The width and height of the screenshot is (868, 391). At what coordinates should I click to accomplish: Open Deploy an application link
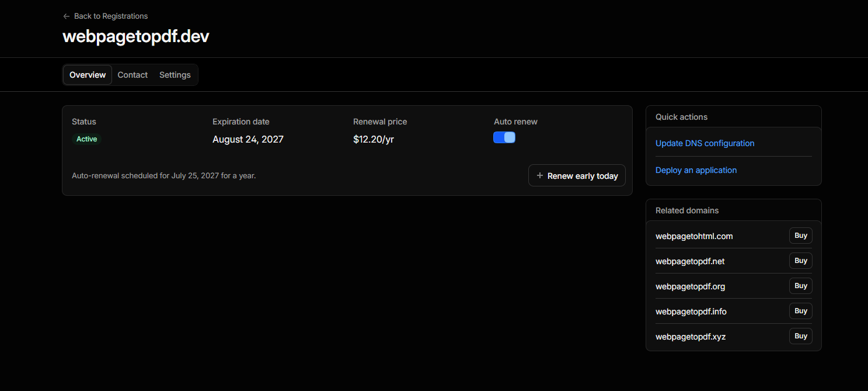click(696, 170)
